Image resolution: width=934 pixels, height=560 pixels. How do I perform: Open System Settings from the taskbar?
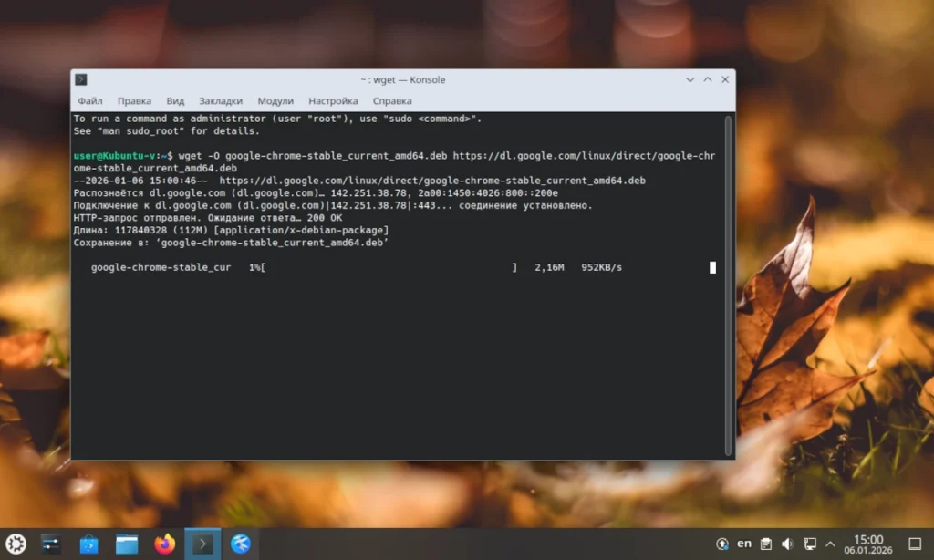pyautogui.click(x=51, y=544)
